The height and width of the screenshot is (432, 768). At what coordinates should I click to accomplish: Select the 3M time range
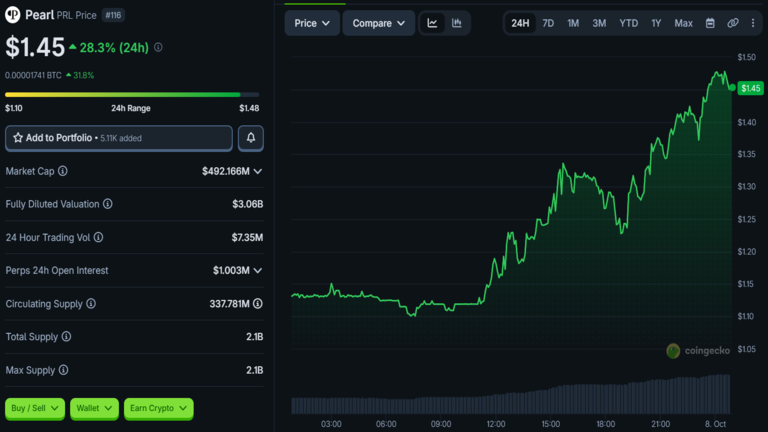click(599, 23)
